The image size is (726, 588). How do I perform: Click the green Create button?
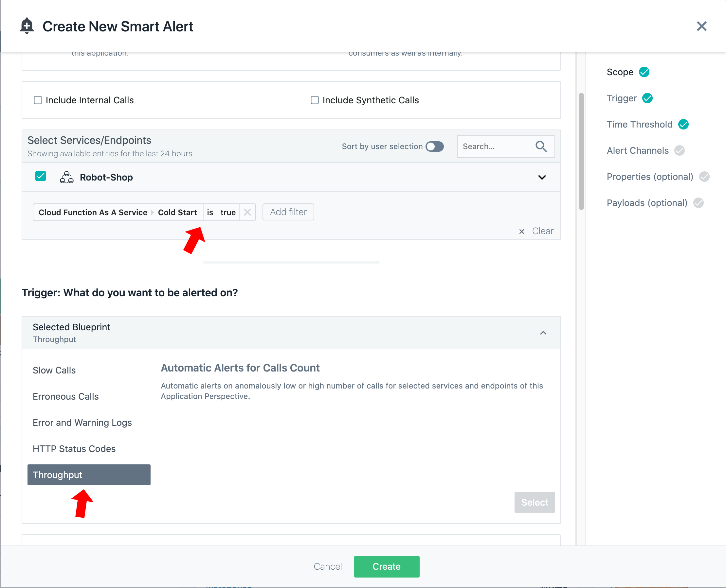(387, 566)
